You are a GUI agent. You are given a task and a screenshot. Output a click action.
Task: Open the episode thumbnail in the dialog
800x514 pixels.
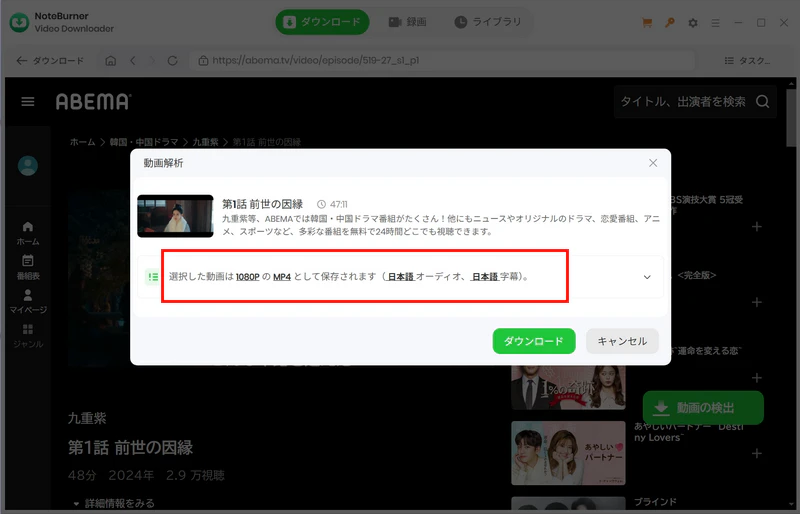[175, 216]
